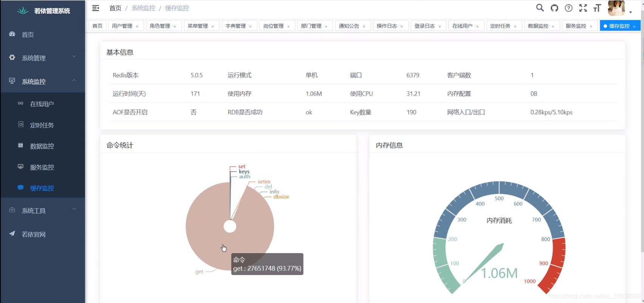Click the 缓存监控 layered icon in sidebar
Screen dimensions: 644x303
21,187
